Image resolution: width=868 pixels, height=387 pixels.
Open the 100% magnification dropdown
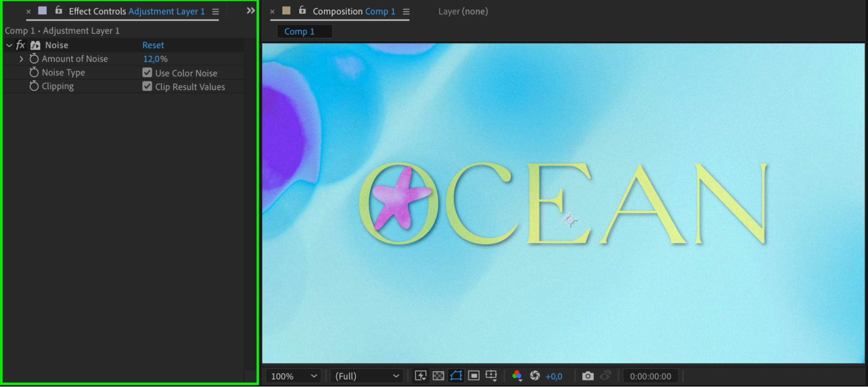click(x=294, y=376)
